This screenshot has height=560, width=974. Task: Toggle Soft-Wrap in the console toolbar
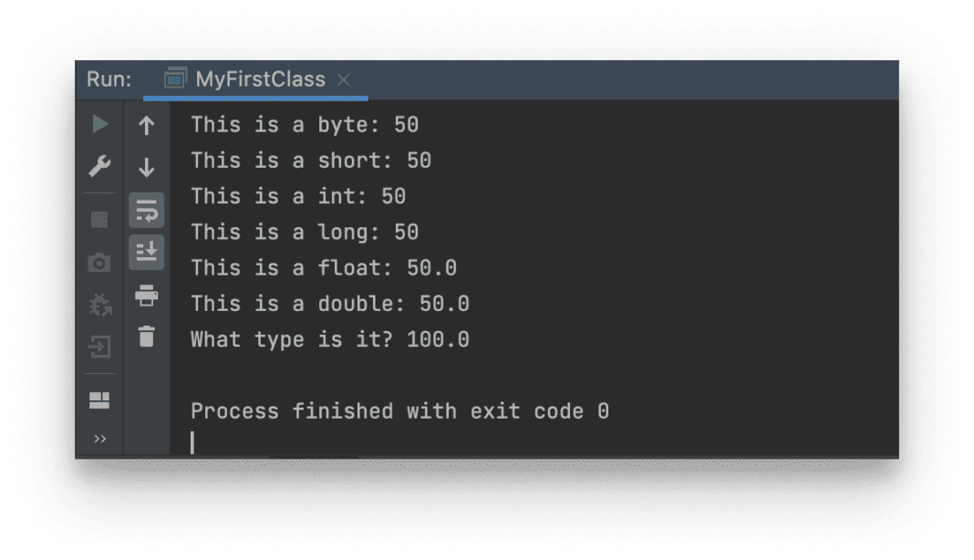click(147, 211)
